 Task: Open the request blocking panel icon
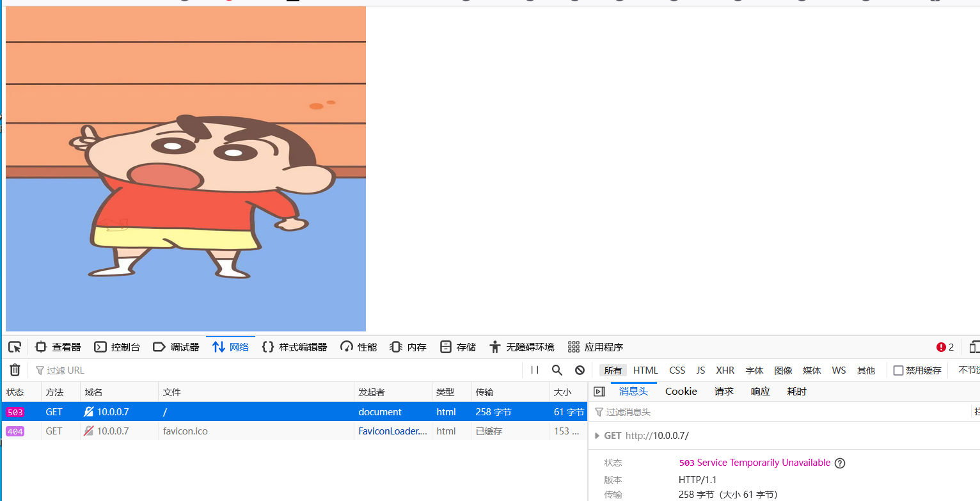[580, 370]
